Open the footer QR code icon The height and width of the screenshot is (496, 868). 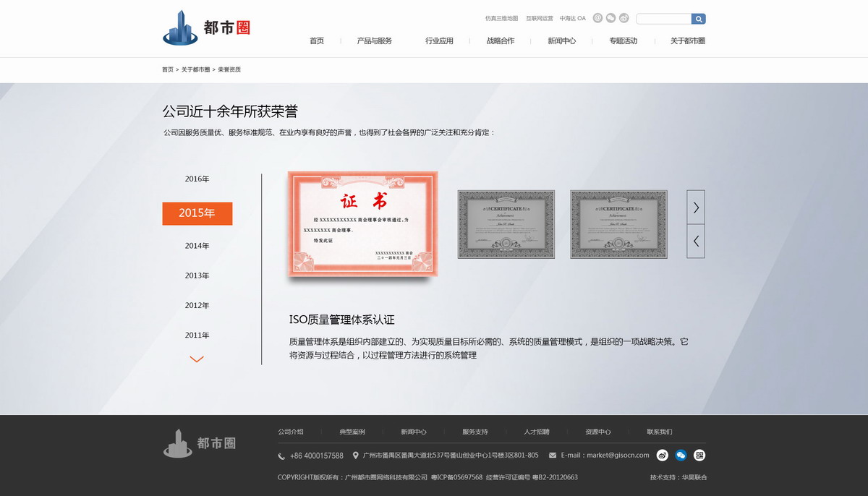pos(699,455)
